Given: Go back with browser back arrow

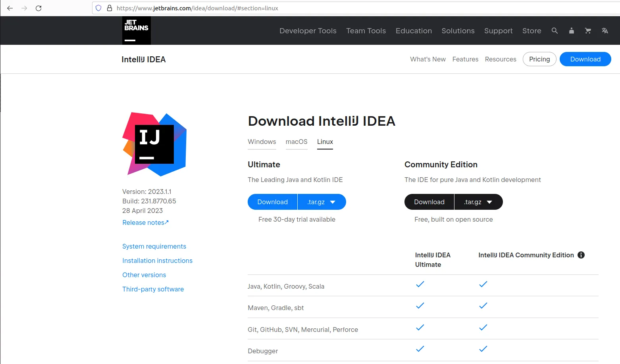Looking at the screenshot, I should pyautogui.click(x=10, y=8).
